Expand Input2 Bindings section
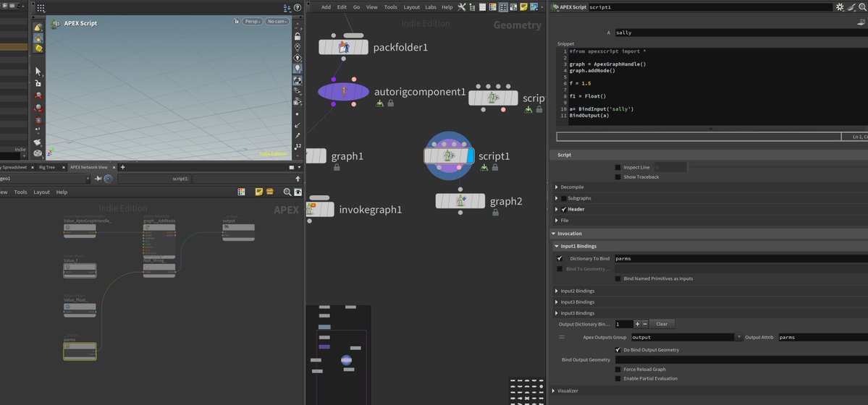This screenshot has width=868, height=405. 556,291
